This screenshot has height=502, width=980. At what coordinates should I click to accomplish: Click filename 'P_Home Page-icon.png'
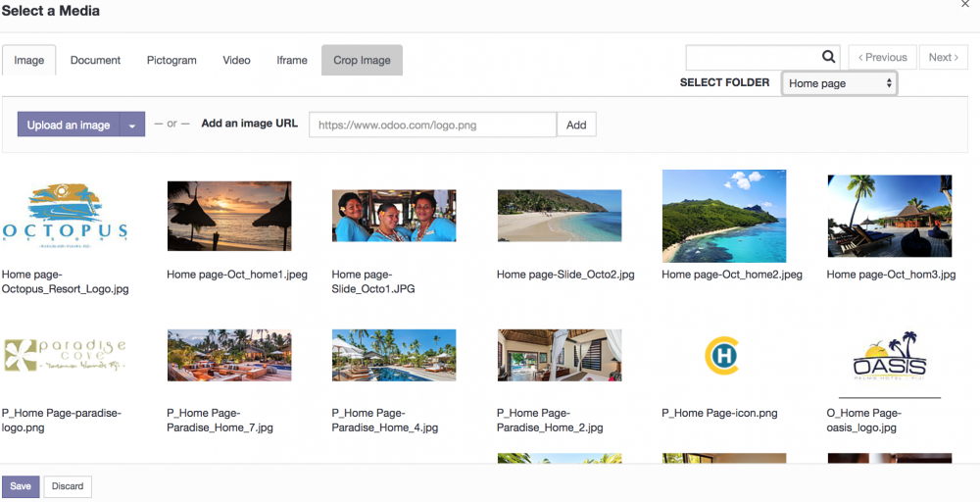(719, 413)
